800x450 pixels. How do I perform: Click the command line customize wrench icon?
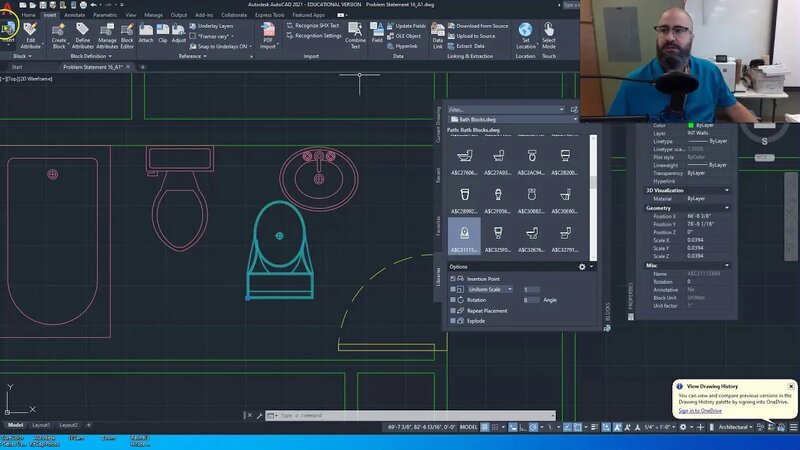[259, 415]
